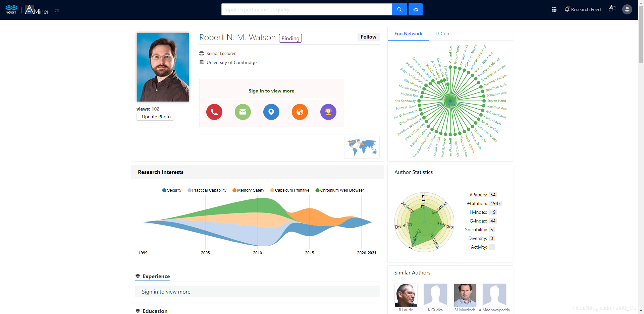Click the H-Index value 19

[493, 212]
